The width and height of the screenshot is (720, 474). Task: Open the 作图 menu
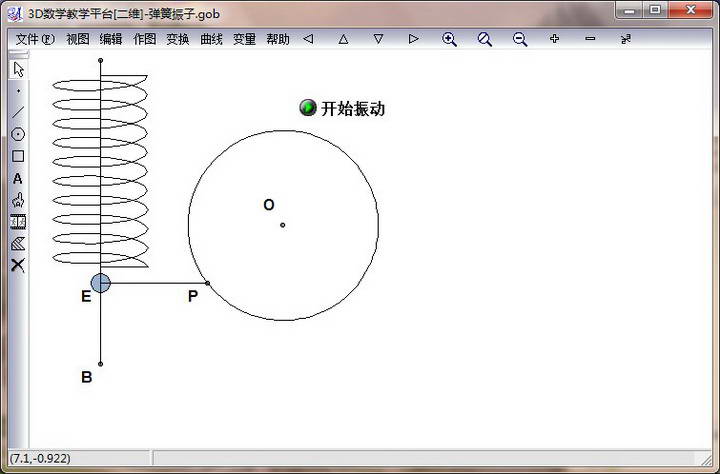[145, 39]
